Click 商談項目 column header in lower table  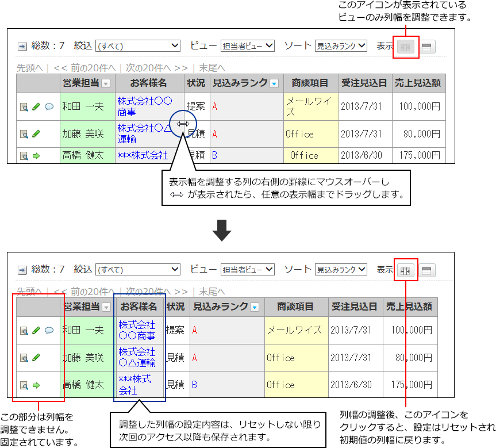point(297,307)
